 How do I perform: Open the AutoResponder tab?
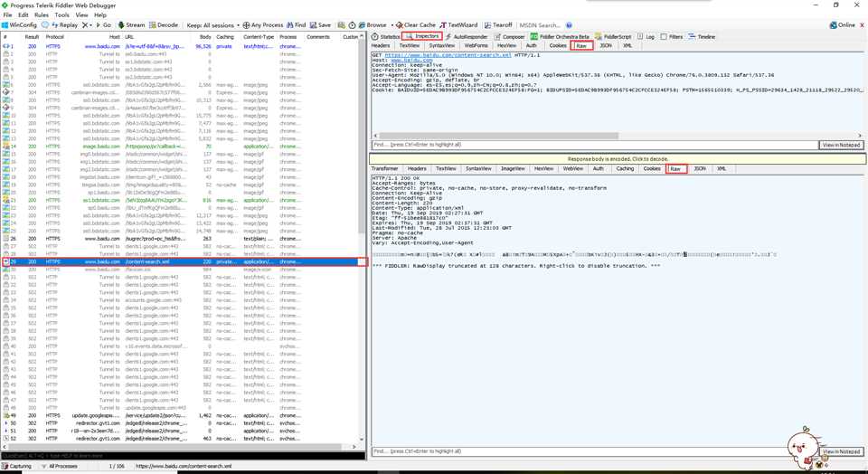point(467,36)
